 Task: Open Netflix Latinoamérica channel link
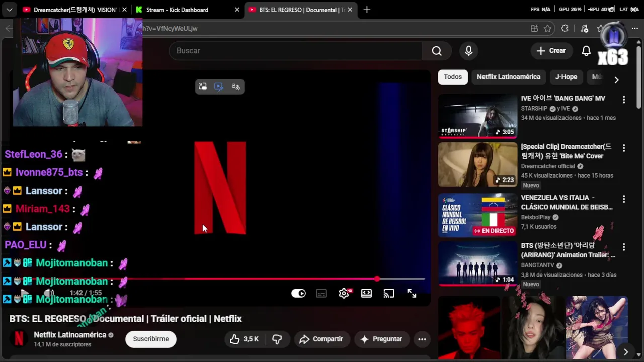(x=70, y=335)
